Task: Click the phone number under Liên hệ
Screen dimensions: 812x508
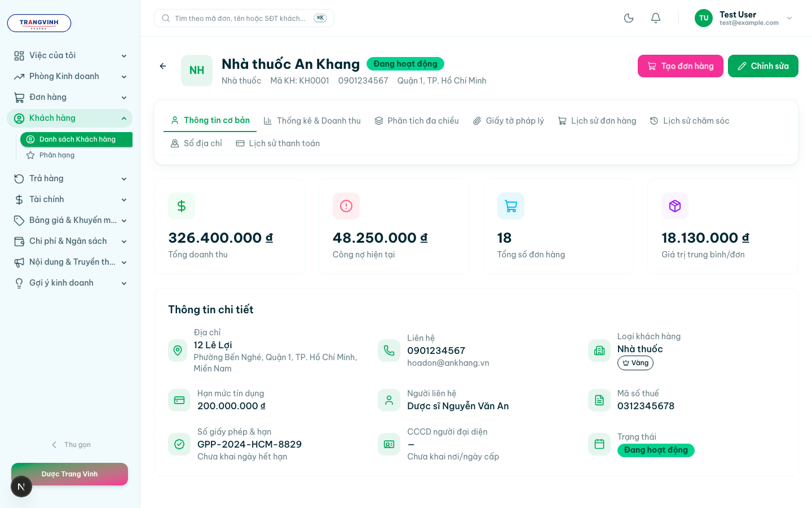Action: coord(436,351)
